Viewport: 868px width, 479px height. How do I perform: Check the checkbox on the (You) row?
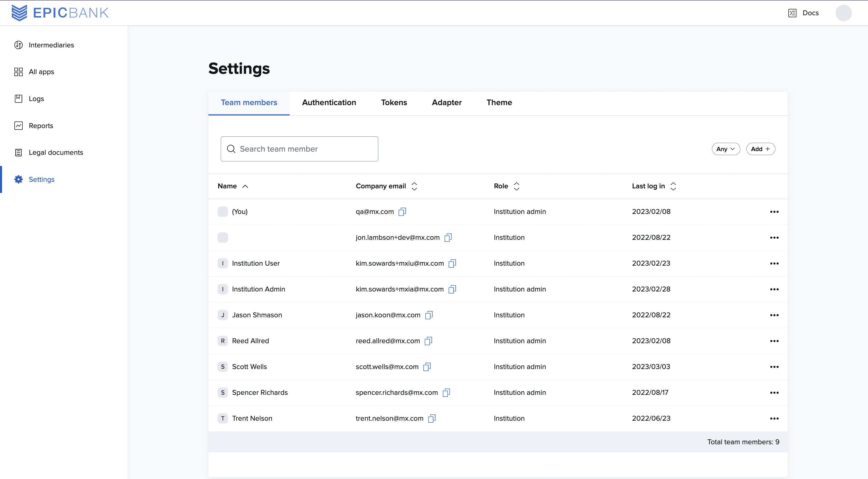point(222,211)
